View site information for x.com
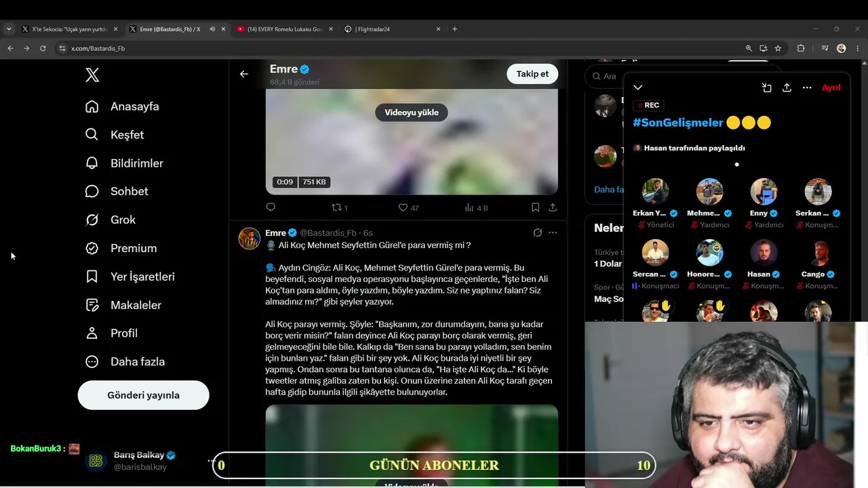Image resolution: width=868 pixels, height=488 pixels. [x=62, y=48]
